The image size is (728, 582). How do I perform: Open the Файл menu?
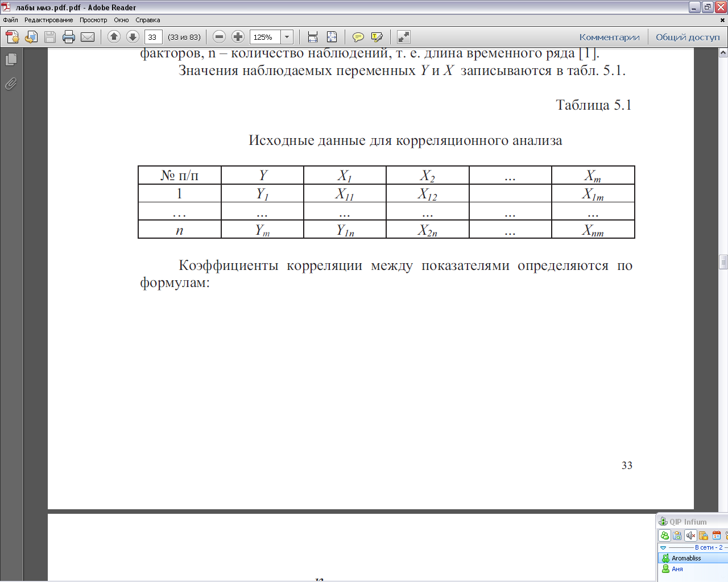[10, 20]
